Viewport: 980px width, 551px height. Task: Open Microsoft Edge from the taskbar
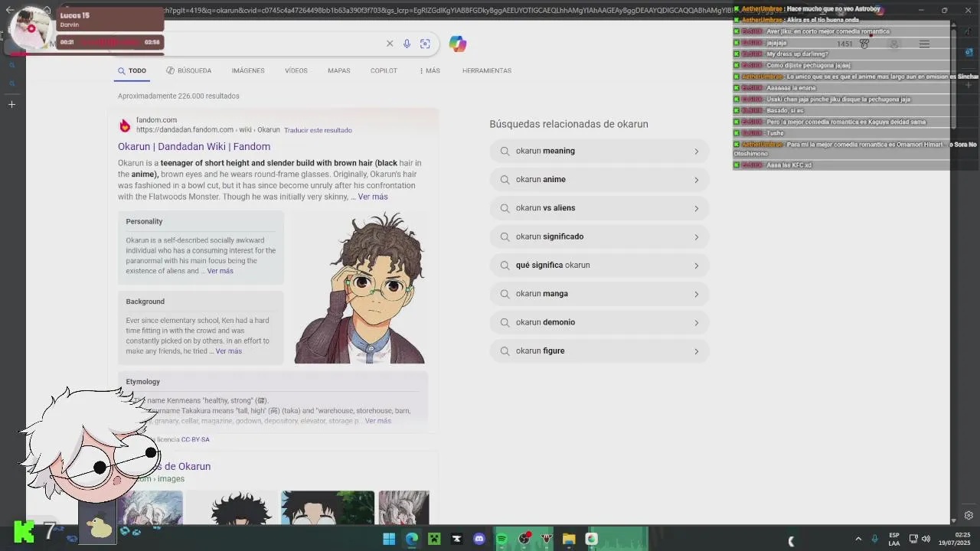tap(412, 539)
